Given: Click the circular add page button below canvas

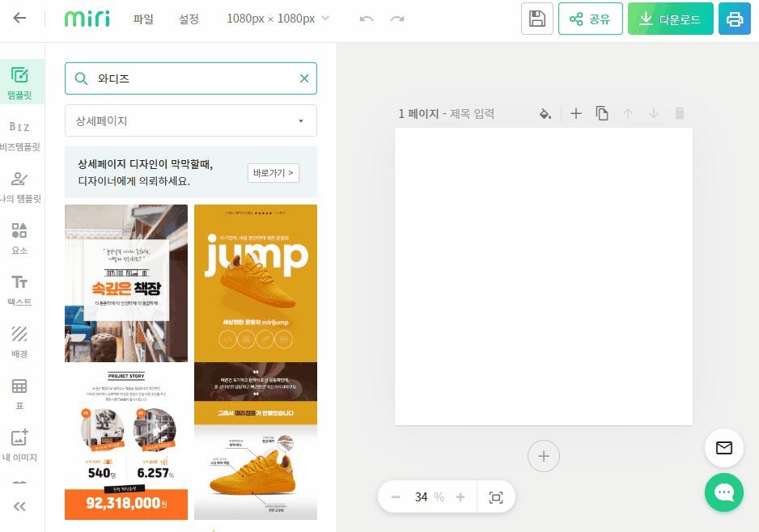Looking at the screenshot, I should click(x=544, y=456).
